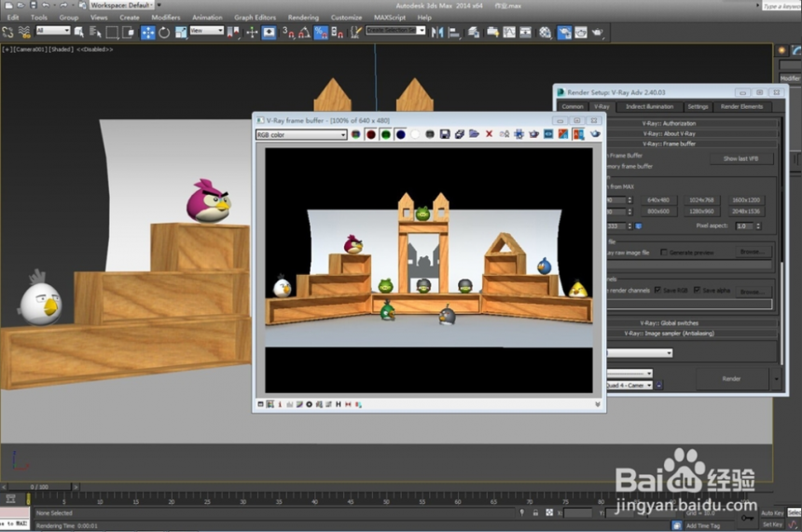Select 1600x1200 resolution preset
The height and width of the screenshot is (532, 802).
[x=745, y=199]
